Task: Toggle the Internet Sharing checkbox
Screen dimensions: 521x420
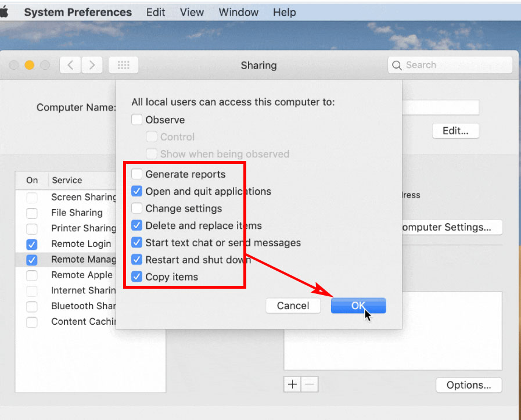Action: click(32, 290)
